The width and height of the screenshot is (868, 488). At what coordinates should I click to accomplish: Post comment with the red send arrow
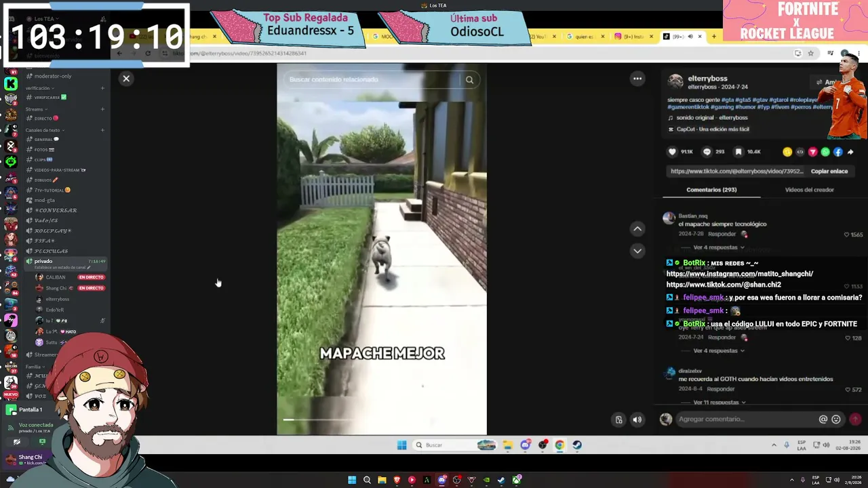pos(855,420)
